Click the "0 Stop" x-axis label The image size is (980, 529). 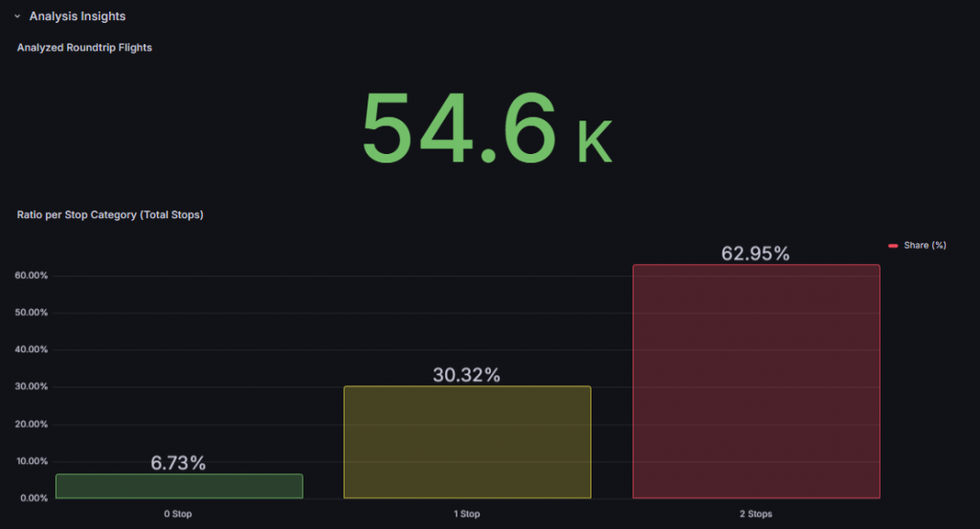[178, 514]
